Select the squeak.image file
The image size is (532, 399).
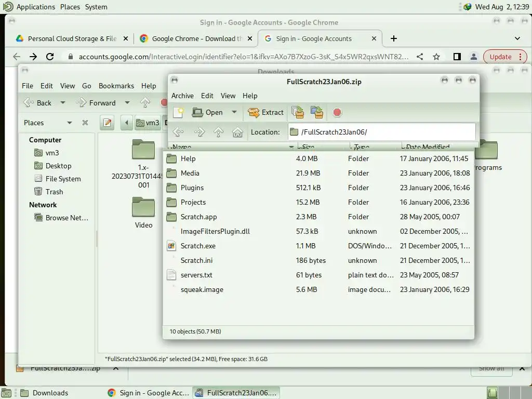318,290
